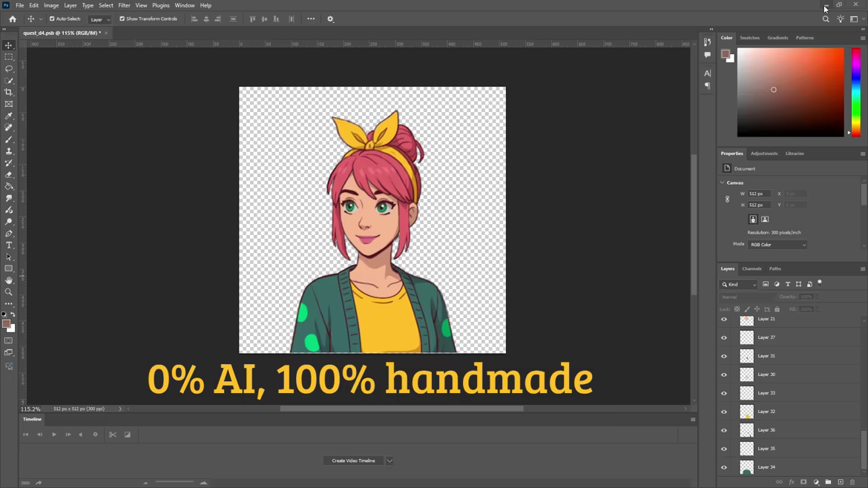Hide Layer 32 with eye icon
The image size is (868, 488).
click(x=724, y=412)
